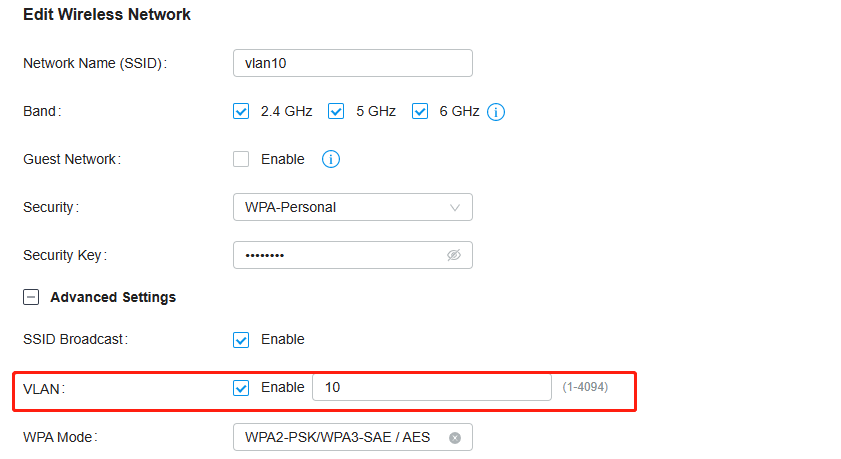Collapse Advanced Settings via the minus icon
841x459 pixels.
31,297
